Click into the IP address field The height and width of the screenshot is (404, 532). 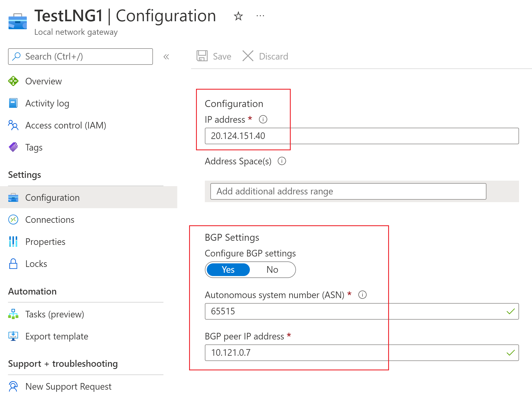tap(361, 136)
